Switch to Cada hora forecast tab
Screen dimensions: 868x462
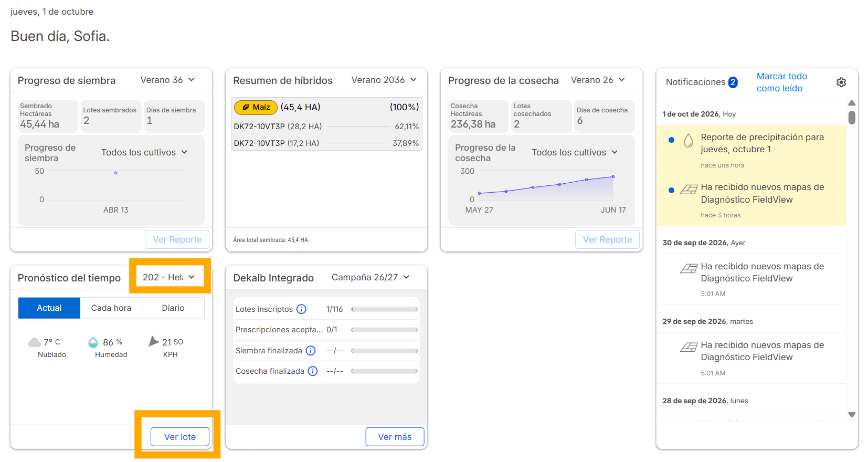[111, 308]
